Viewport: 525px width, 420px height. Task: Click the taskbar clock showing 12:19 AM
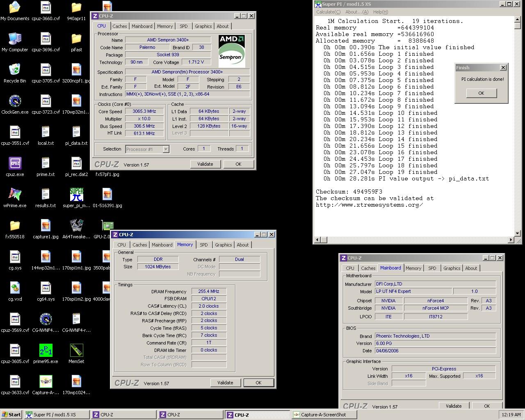pyautogui.click(x=511, y=415)
